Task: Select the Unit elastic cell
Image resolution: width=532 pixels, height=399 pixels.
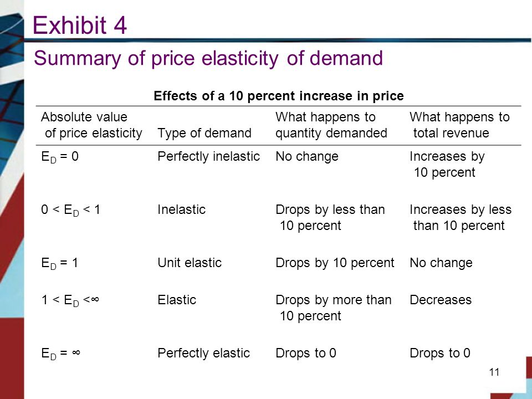Action: pos(190,263)
